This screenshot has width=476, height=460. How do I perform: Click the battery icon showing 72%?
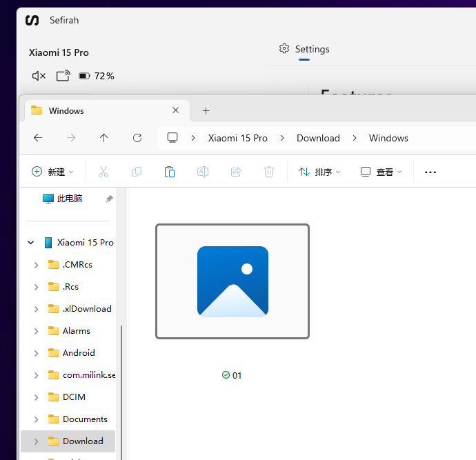(84, 76)
